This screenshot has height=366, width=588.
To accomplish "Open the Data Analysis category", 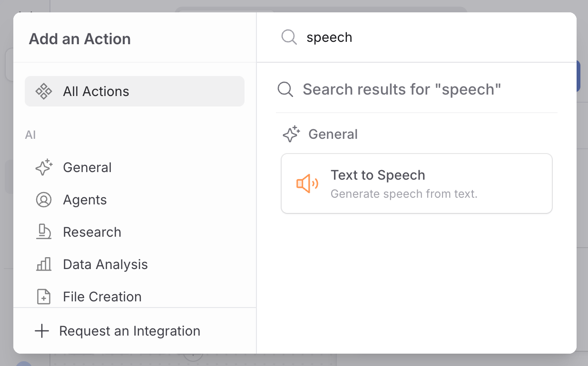I will tap(135, 264).
